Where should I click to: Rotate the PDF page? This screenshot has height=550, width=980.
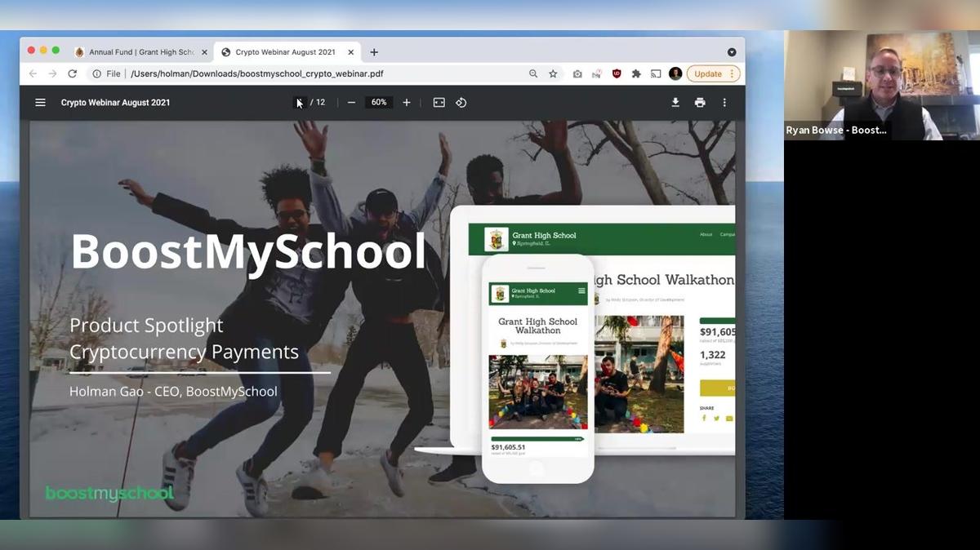click(x=461, y=102)
